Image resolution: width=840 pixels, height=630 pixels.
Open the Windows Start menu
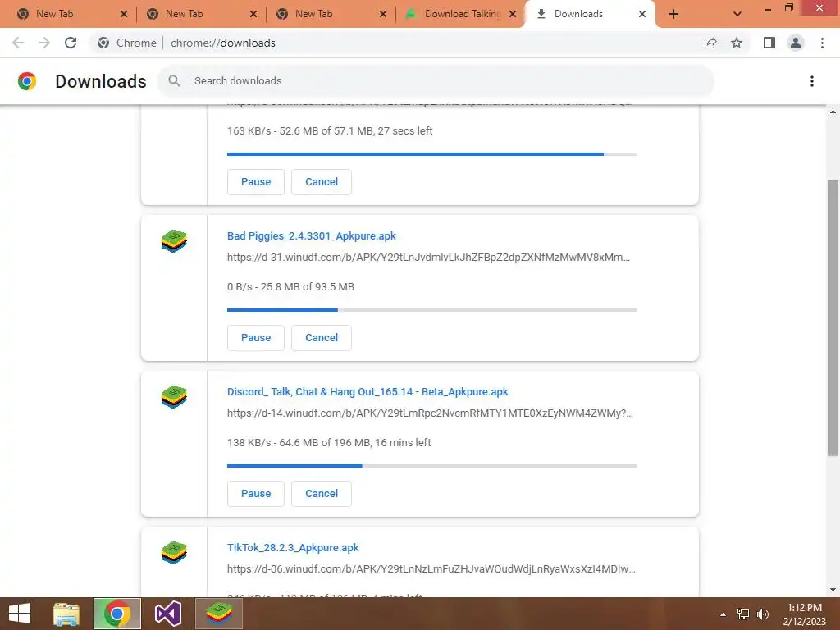(x=20, y=614)
